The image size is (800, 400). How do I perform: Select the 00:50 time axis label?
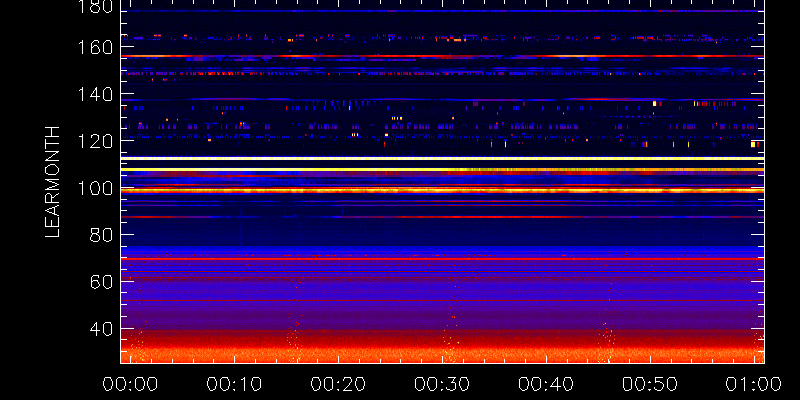651,384
